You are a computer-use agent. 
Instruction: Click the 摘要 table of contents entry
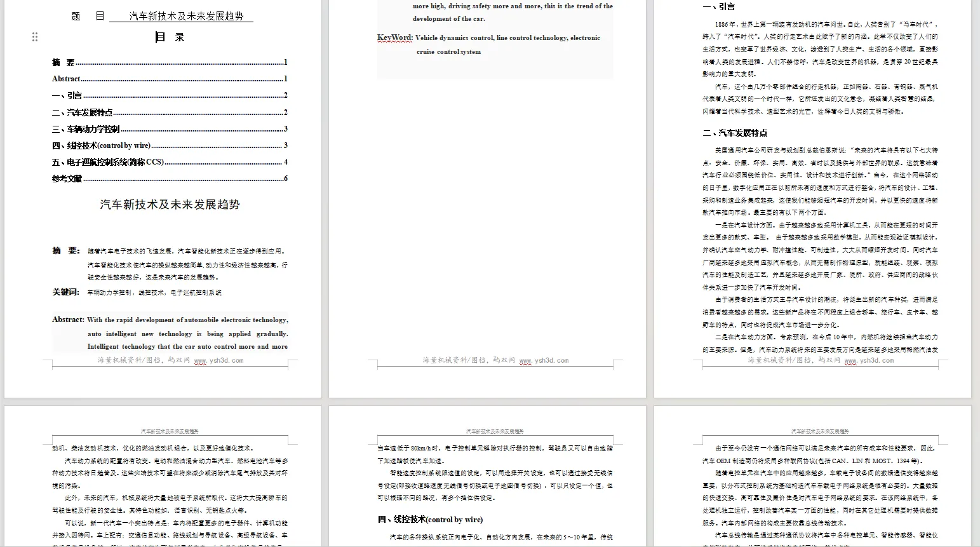point(170,62)
